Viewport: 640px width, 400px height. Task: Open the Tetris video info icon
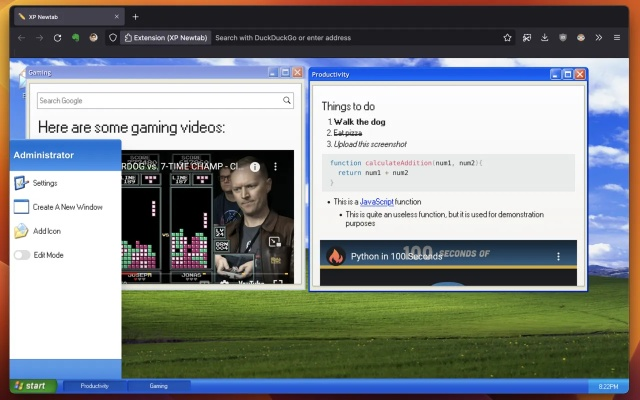point(255,167)
